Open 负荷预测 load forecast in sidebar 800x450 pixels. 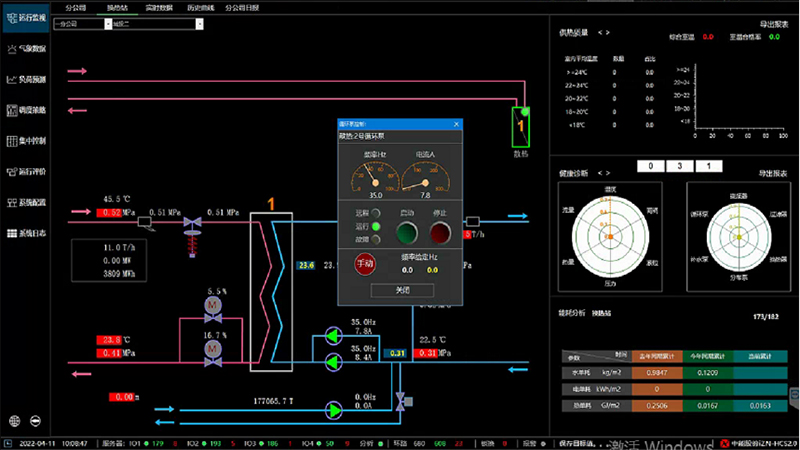click(x=27, y=79)
